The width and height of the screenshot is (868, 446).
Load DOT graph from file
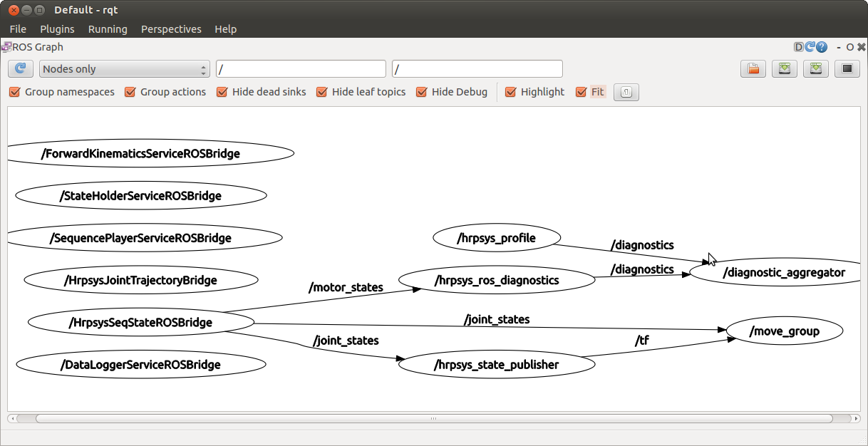(753, 69)
